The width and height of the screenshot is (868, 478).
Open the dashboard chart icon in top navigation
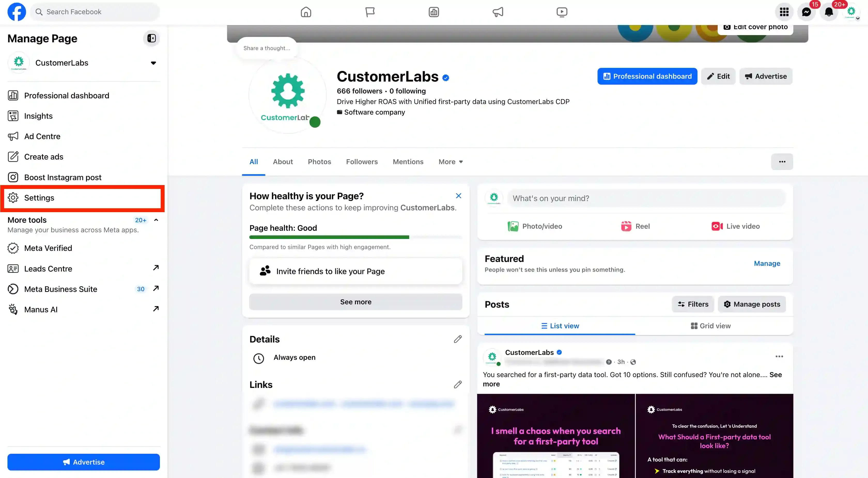434,12
